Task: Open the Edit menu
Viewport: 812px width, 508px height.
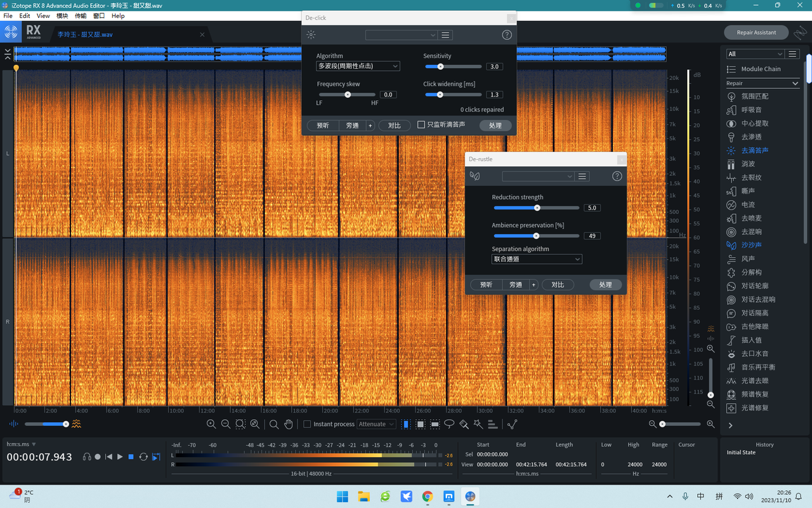Action: tap(25, 15)
